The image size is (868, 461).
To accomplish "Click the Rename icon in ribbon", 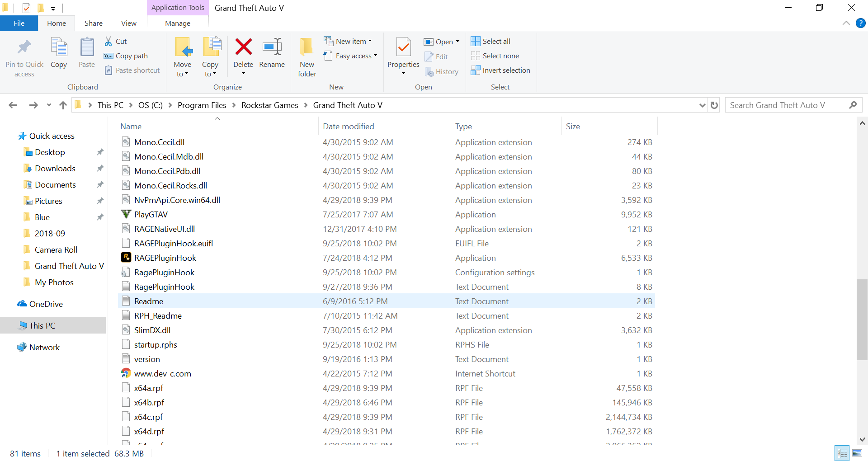I will (x=272, y=47).
